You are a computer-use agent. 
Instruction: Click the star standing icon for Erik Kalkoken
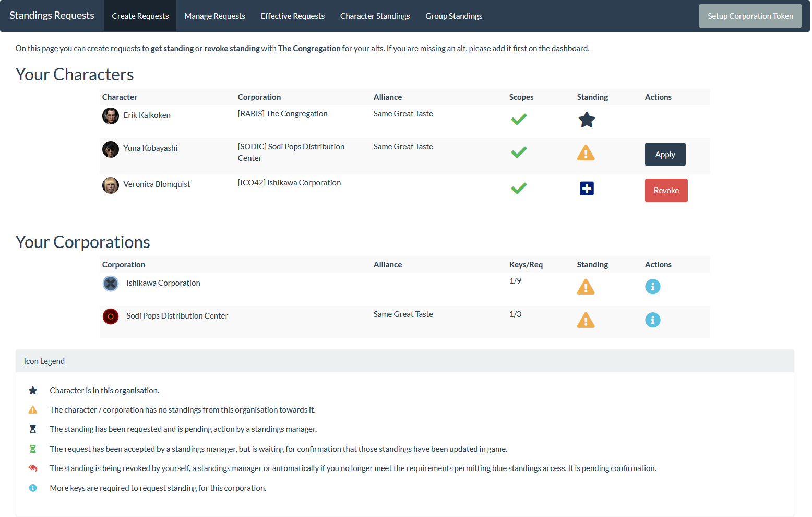click(587, 120)
